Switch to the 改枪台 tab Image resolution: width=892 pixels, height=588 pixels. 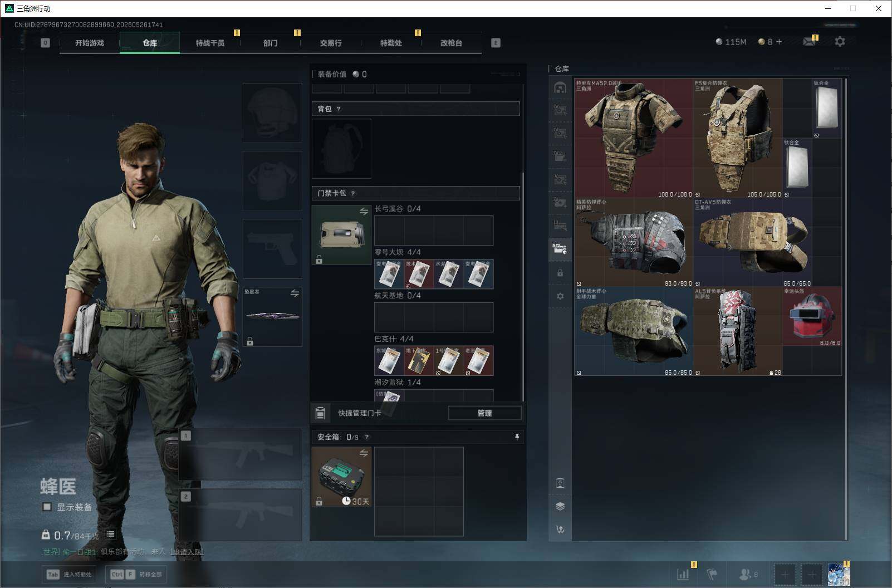[451, 43]
